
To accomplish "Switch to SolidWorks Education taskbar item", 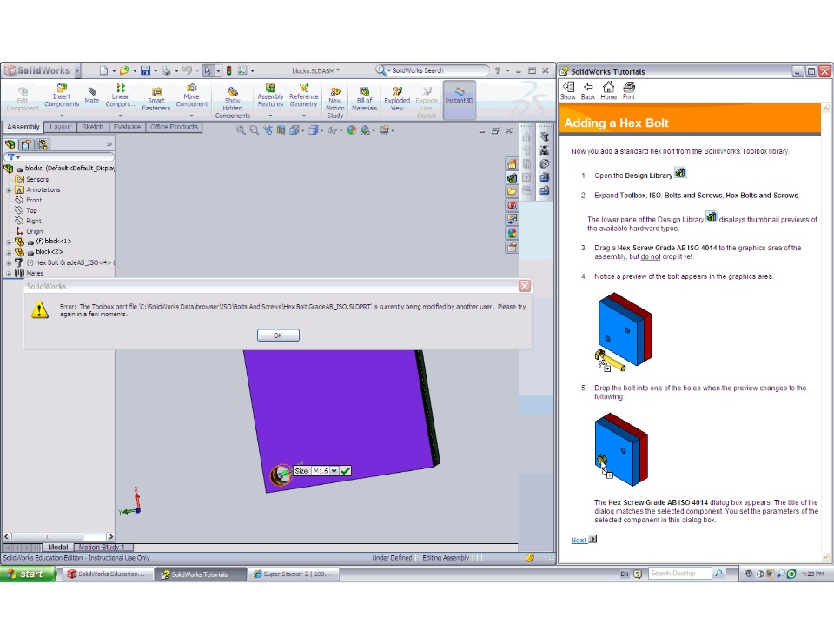I will tap(108, 574).
